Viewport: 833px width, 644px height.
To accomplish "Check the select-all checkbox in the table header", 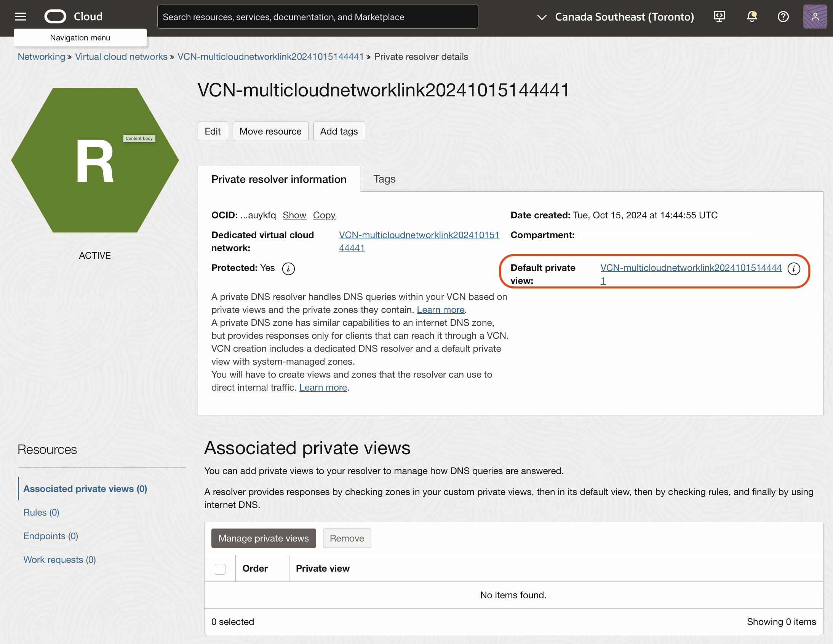I will pyautogui.click(x=220, y=569).
